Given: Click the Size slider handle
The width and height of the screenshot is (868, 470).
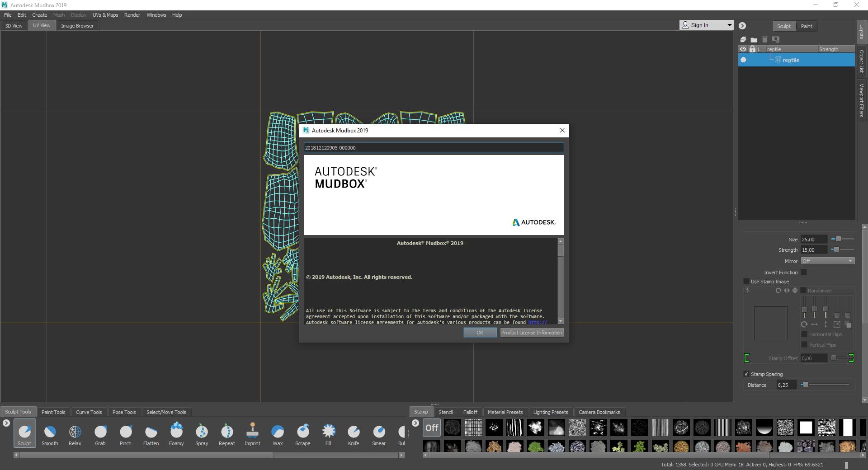Looking at the screenshot, I should [x=838, y=239].
